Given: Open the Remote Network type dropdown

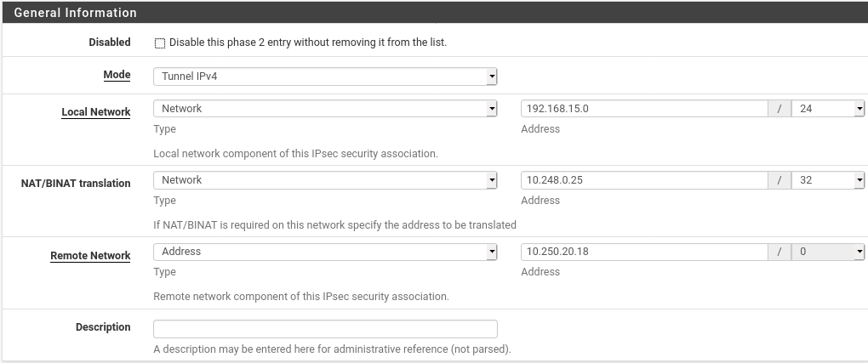Looking at the screenshot, I should (324, 252).
